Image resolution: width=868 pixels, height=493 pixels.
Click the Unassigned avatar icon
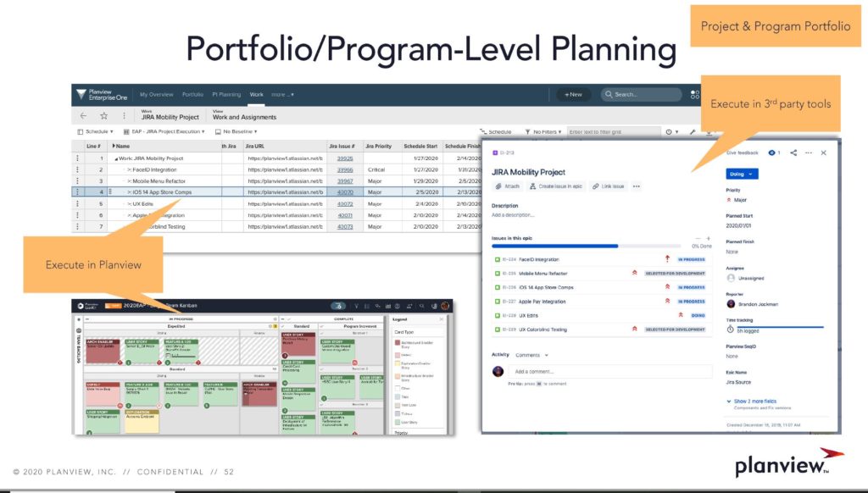pyautogui.click(x=731, y=278)
